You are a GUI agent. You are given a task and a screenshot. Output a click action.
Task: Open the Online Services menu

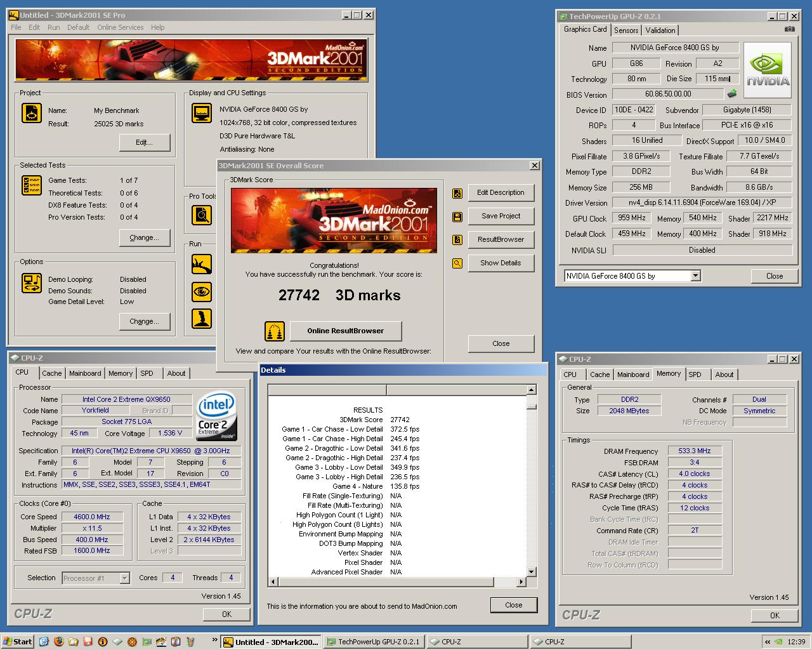point(120,27)
